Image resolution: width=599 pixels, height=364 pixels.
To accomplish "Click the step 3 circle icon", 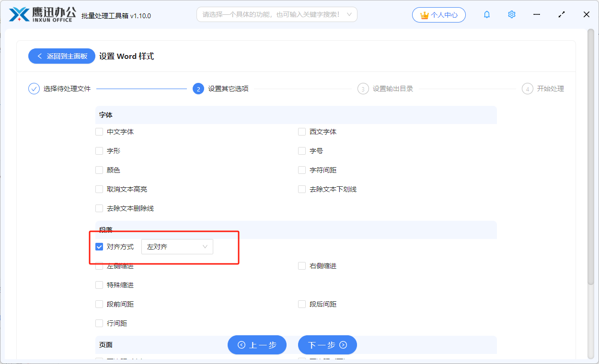I will tap(363, 89).
